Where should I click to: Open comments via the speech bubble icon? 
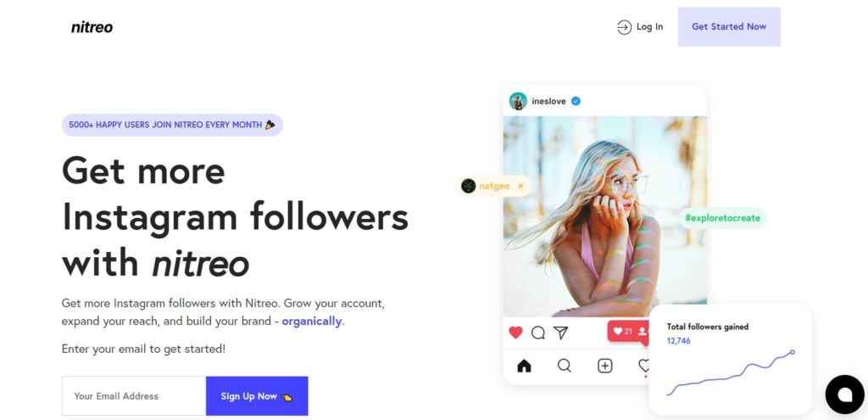(537, 333)
